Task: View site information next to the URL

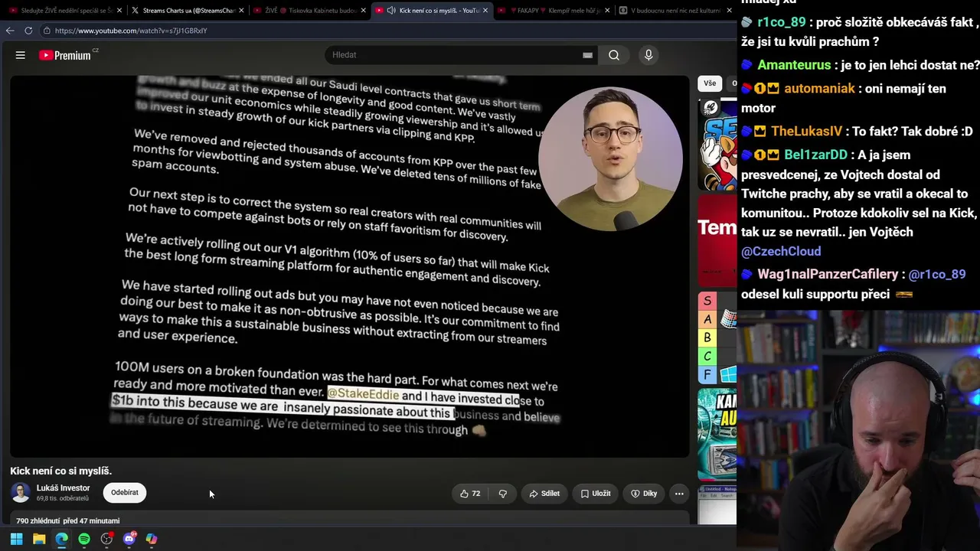Action: click(x=47, y=31)
